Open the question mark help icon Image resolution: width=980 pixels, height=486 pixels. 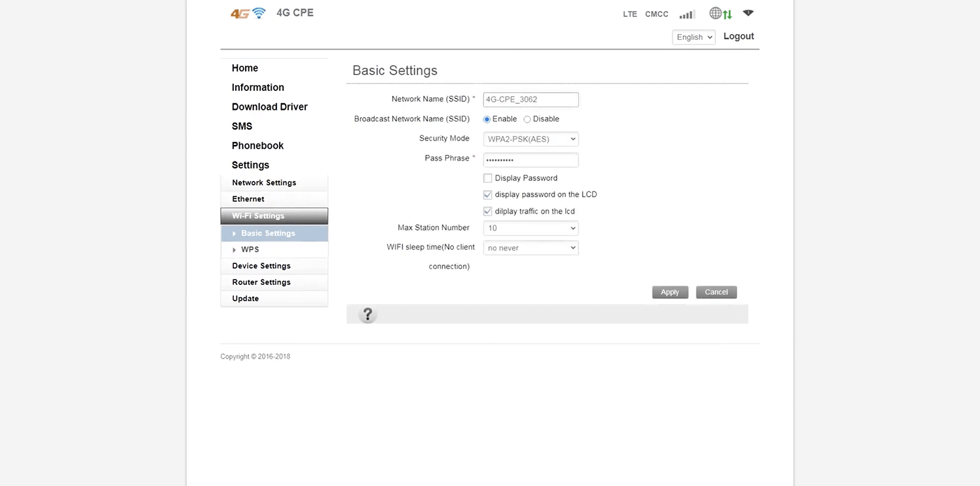coord(368,315)
